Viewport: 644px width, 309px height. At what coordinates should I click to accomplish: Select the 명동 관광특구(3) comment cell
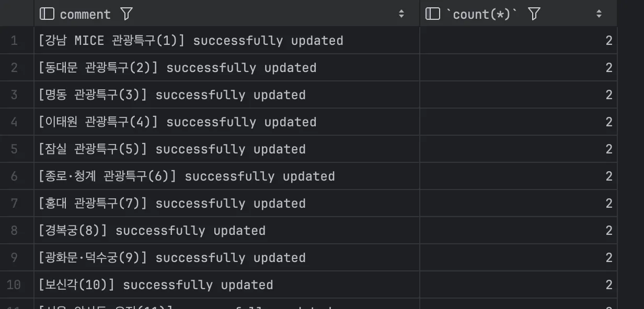[227, 95]
